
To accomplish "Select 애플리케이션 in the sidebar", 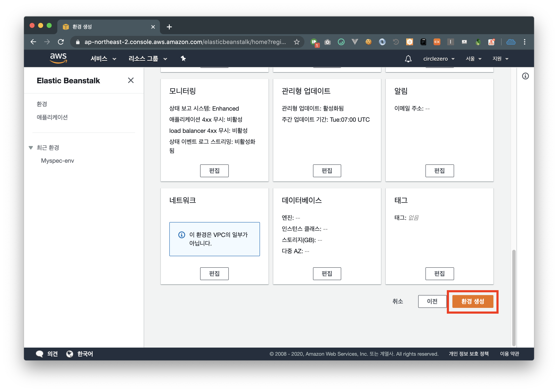I will point(52,117).
